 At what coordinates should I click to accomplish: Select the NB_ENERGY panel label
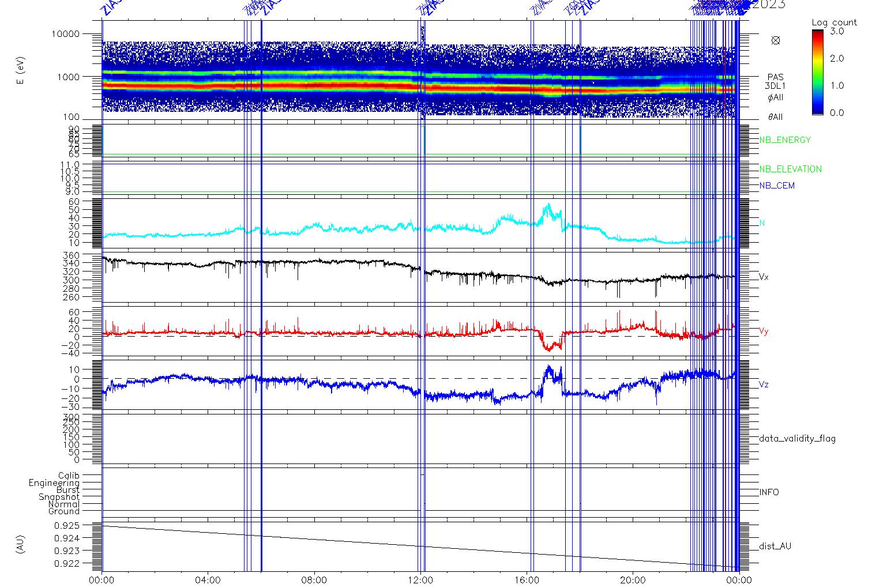785,140
